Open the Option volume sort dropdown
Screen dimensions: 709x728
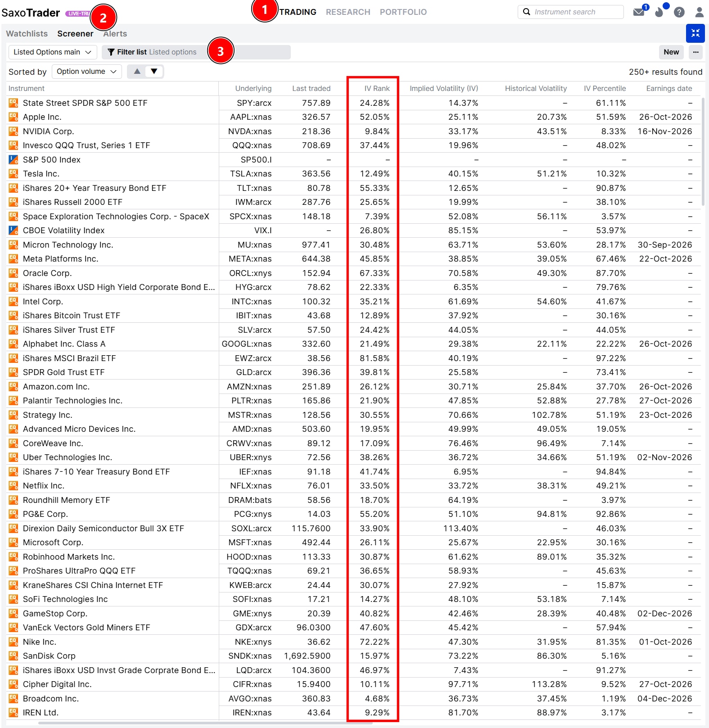click(x=86, y=72)
